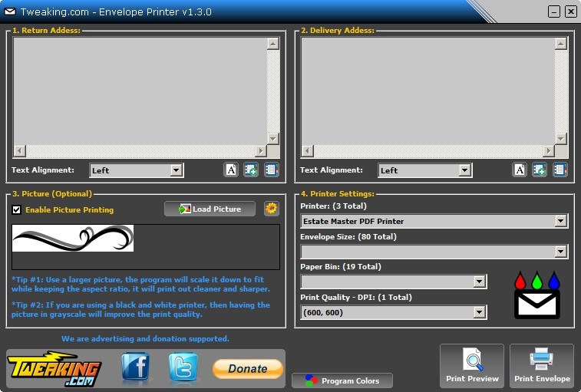Click Delivery Address scrollbar up arrow
This screenshot has width=581, height=392.
click(x=561, y=44)
